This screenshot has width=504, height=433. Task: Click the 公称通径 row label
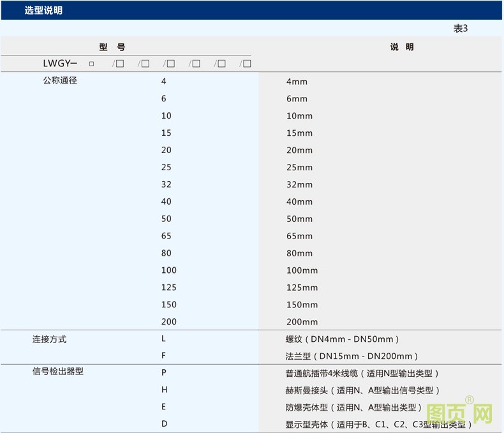[60, 81]
